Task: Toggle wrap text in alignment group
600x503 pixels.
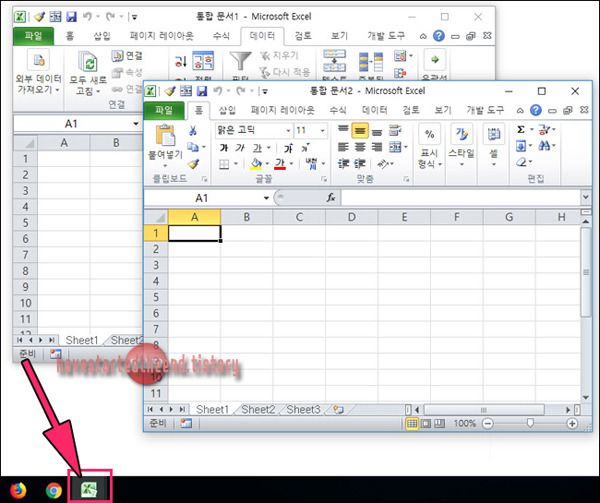Action: coord(395,130)
